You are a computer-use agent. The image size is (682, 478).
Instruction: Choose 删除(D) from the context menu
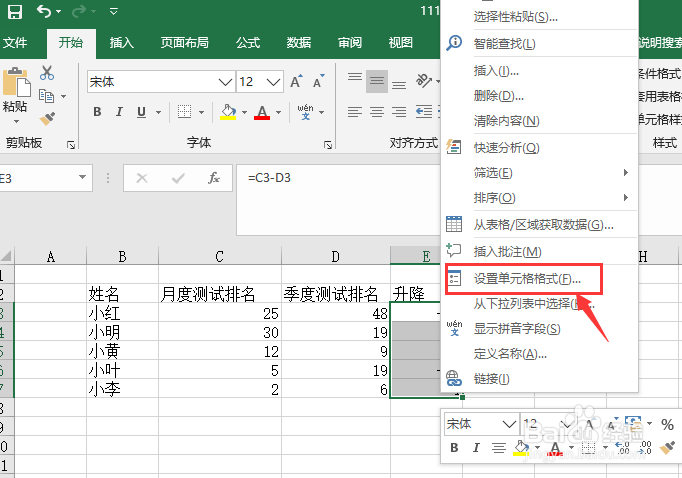point(539,96)
